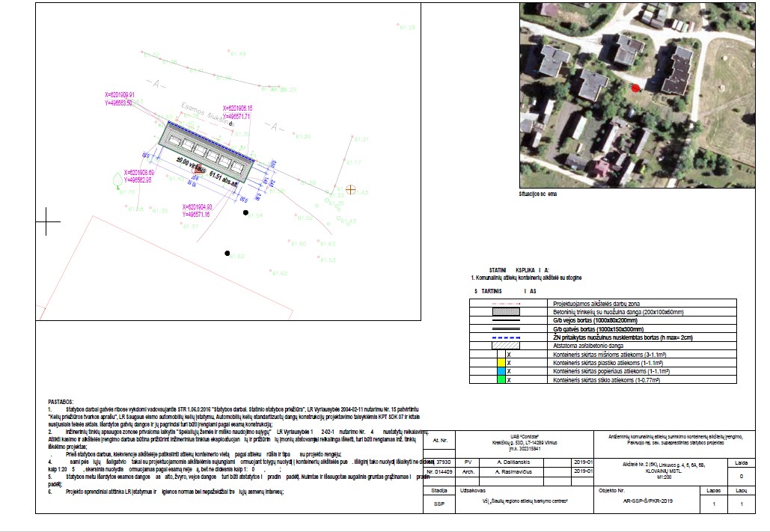Click the container pad drawing on the site plan
The width and height of the screenshot is (770, 532).
pos(207,153)
